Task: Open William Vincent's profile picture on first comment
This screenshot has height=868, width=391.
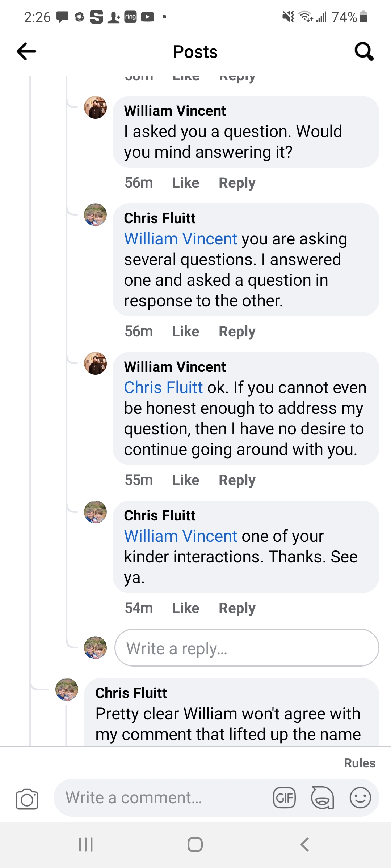Action: click(x=96, y=107)
